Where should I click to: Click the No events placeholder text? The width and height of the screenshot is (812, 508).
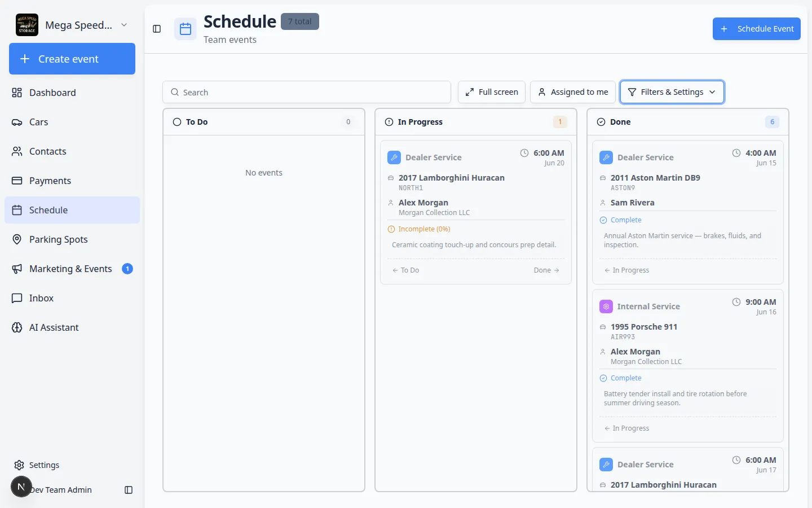[264, 173]
